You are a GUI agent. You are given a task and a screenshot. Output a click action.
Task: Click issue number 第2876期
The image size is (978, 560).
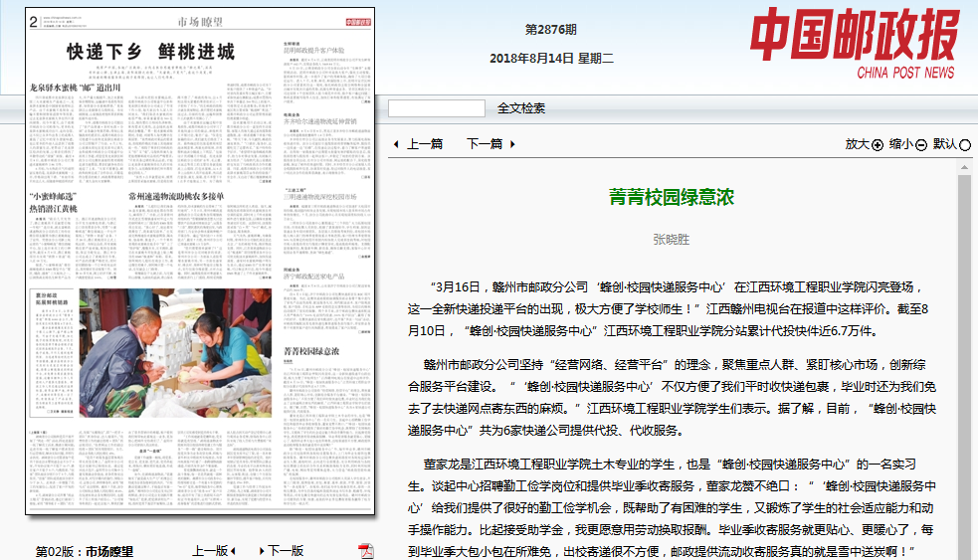pyautogui.click(x=551, y=29)
